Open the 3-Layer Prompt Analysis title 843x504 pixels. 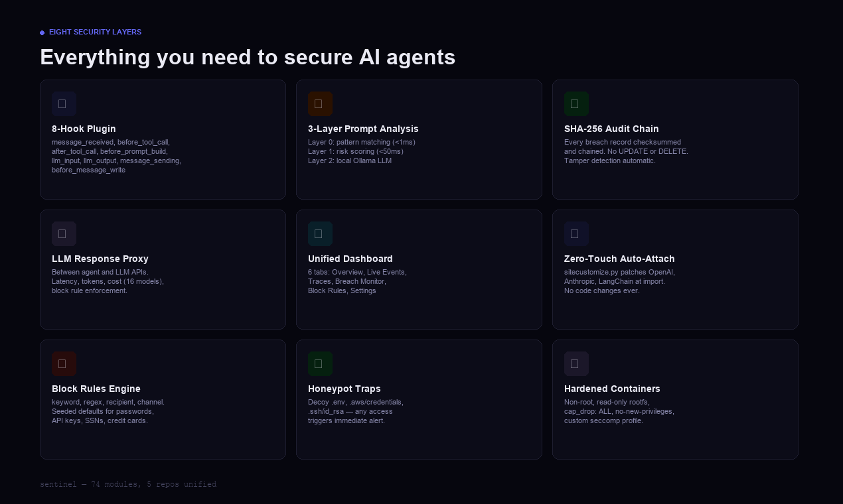coord(363,129)
